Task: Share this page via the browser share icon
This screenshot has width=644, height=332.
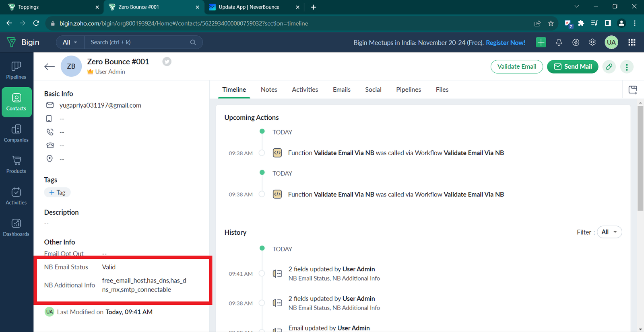Action: 537,23
